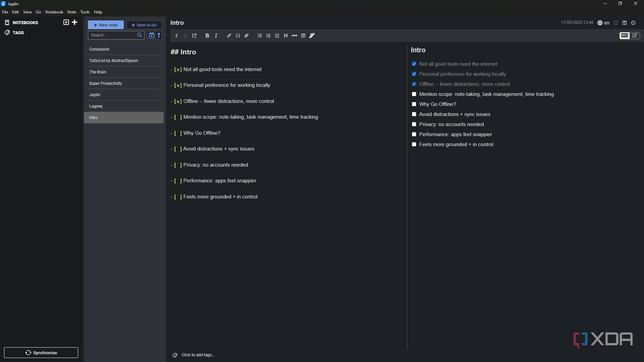Screen dimensions: 644x362
Task: Insert the current date and time
Action: (303, 36)
